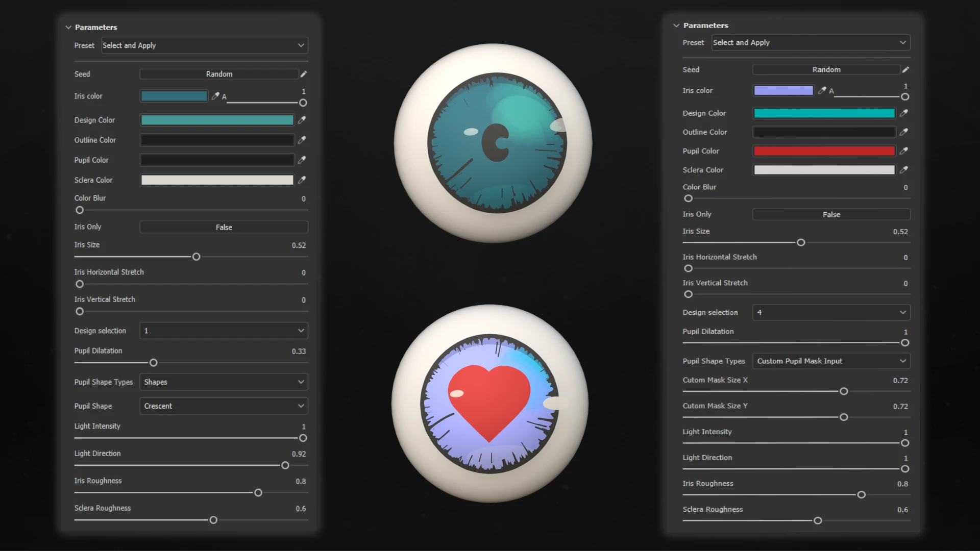Click right Iris Size slider handle
The image size is (980, 551).
801,242
